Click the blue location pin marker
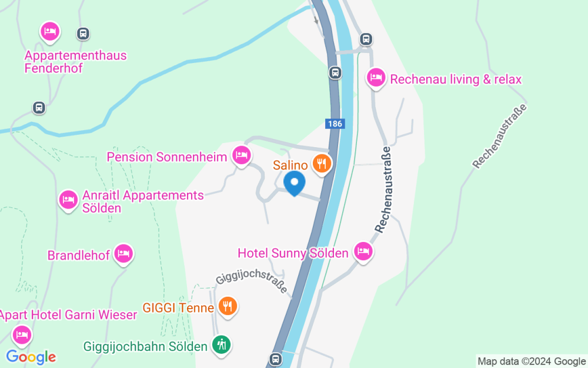 pos(295,183)
